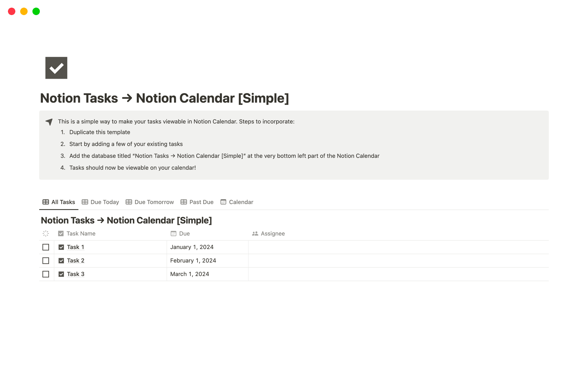Screen dimensions: 588x368
Task: Select the Task 2 name link
Action: click(75, 260)
